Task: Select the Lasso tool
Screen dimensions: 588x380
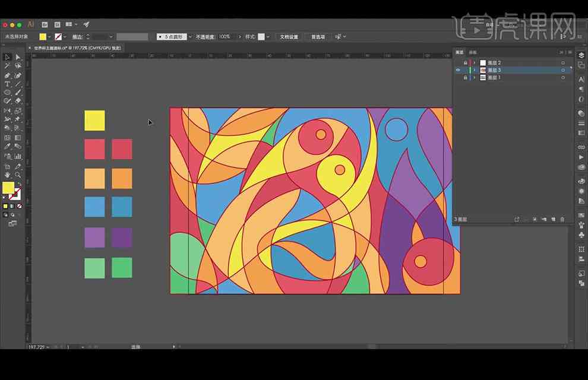Action: pos(18,65)
